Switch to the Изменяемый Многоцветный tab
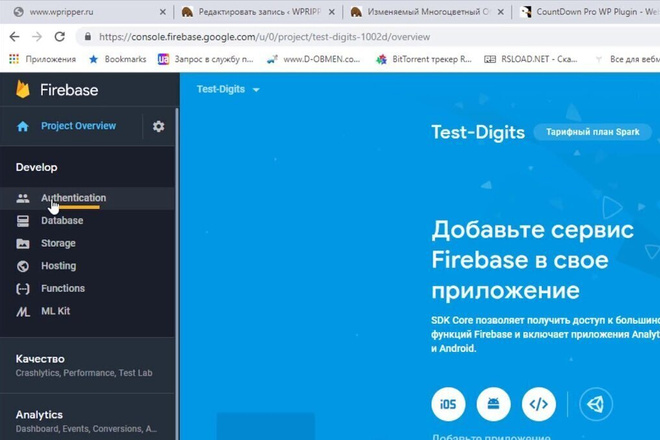 pos(428,12)
